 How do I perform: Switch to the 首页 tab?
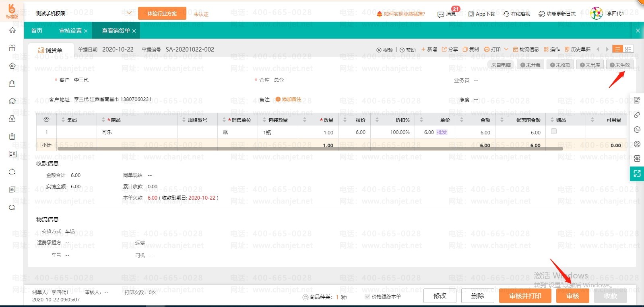pos(37,31)
